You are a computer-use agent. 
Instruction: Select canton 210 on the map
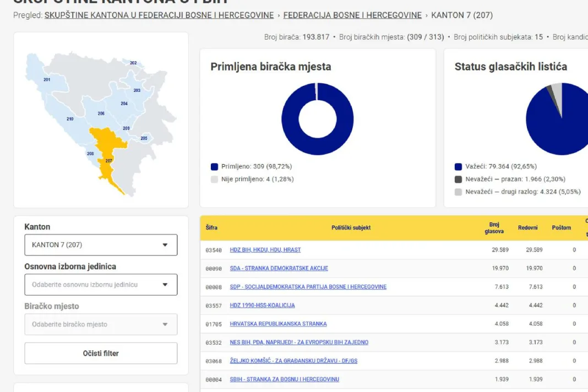[70, 119]
